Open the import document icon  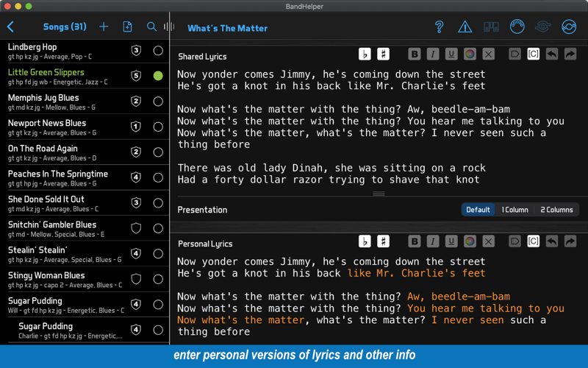click(127, 26)
